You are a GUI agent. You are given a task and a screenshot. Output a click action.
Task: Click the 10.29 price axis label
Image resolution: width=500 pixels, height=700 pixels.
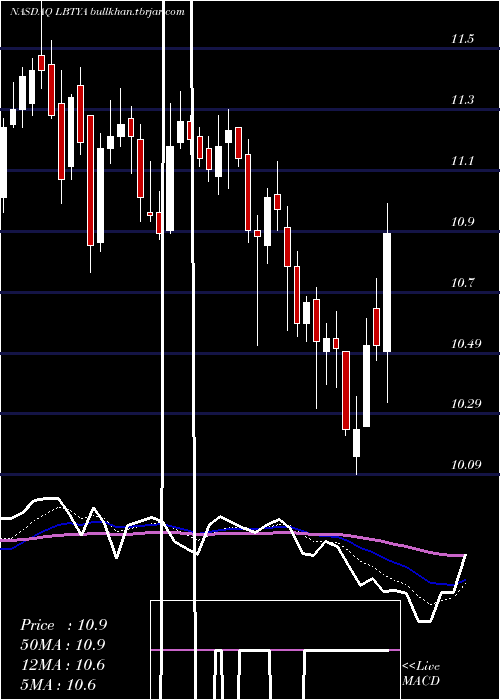tap(466, 404)
